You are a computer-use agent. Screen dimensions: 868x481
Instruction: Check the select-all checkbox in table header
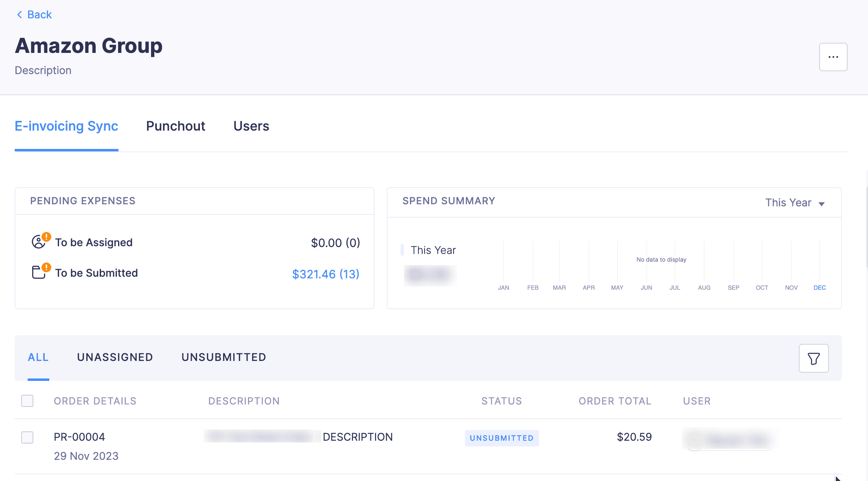pos(27,401)
